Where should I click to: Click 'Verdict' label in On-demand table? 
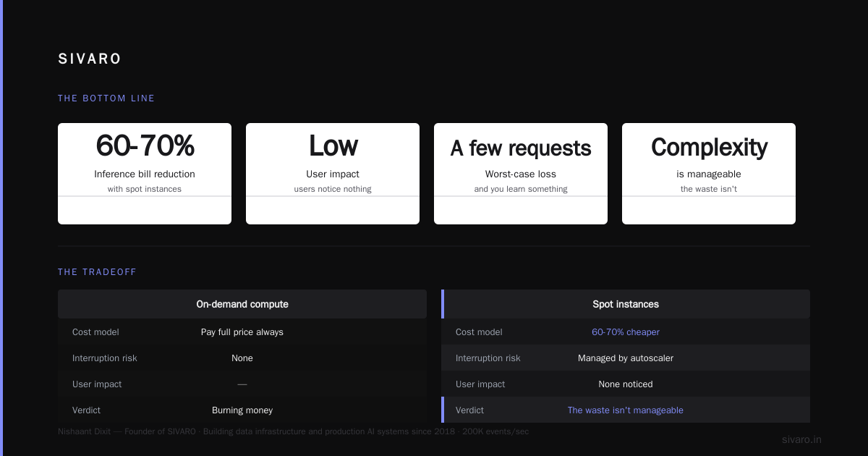[x=87, y=410]
